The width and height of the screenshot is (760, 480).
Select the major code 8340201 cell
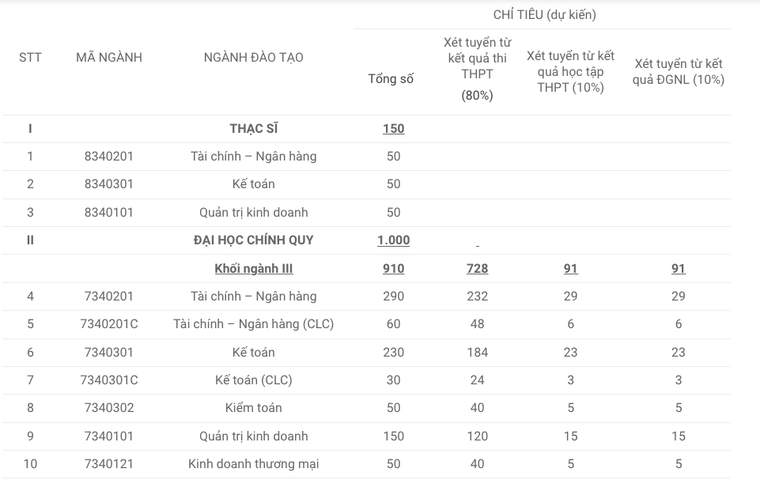click(x=109, y=156)
